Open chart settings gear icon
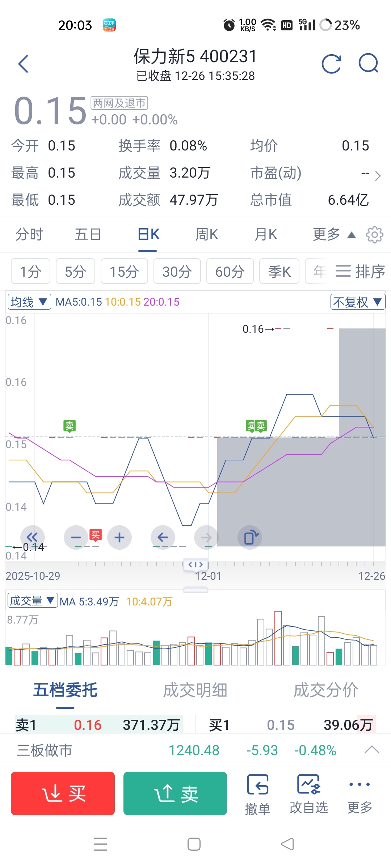 coord(374,235)
